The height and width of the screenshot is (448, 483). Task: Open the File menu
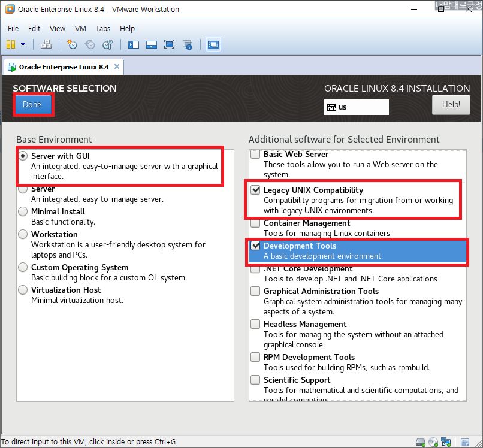pos(13,29)
